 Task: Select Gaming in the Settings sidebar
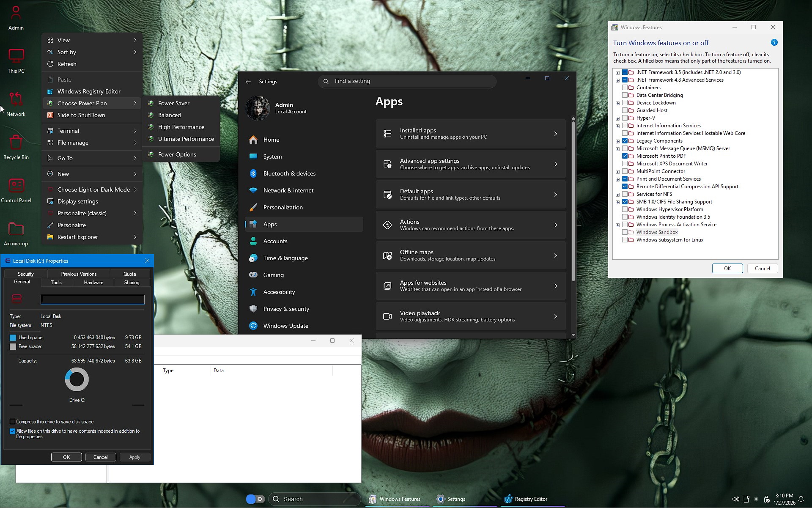click(x=273, y=275)
